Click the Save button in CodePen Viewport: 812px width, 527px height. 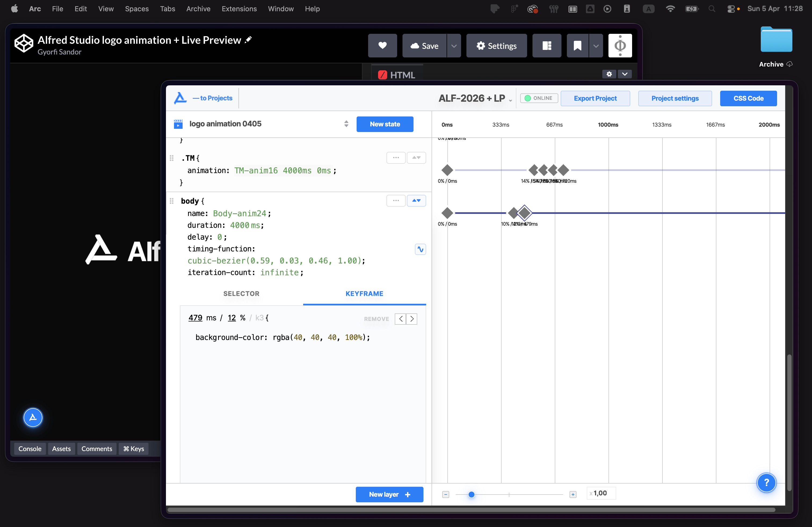tap(425, 46)
